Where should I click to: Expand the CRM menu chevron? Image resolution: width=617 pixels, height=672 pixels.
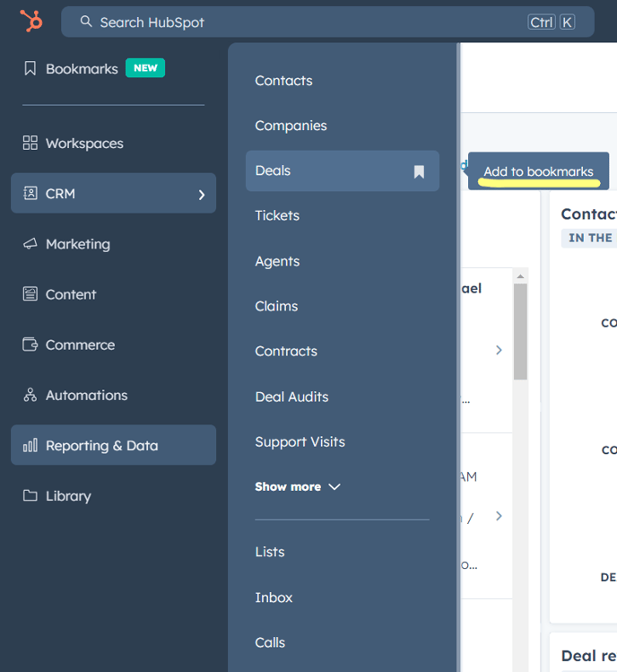(202, 195)
